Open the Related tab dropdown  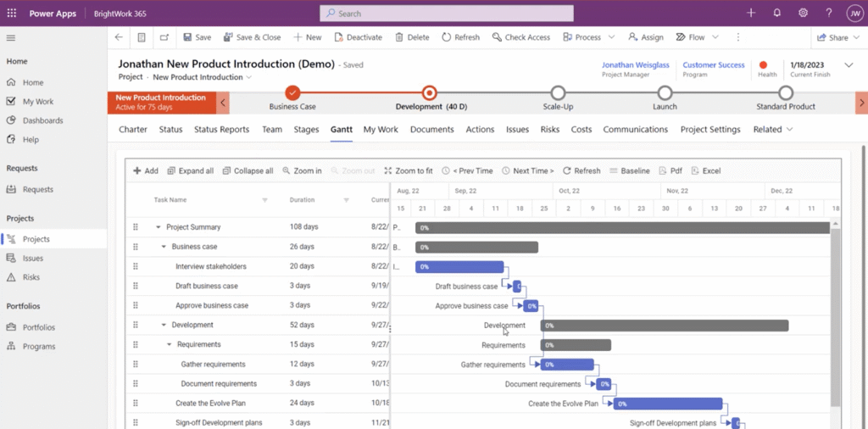772,130
